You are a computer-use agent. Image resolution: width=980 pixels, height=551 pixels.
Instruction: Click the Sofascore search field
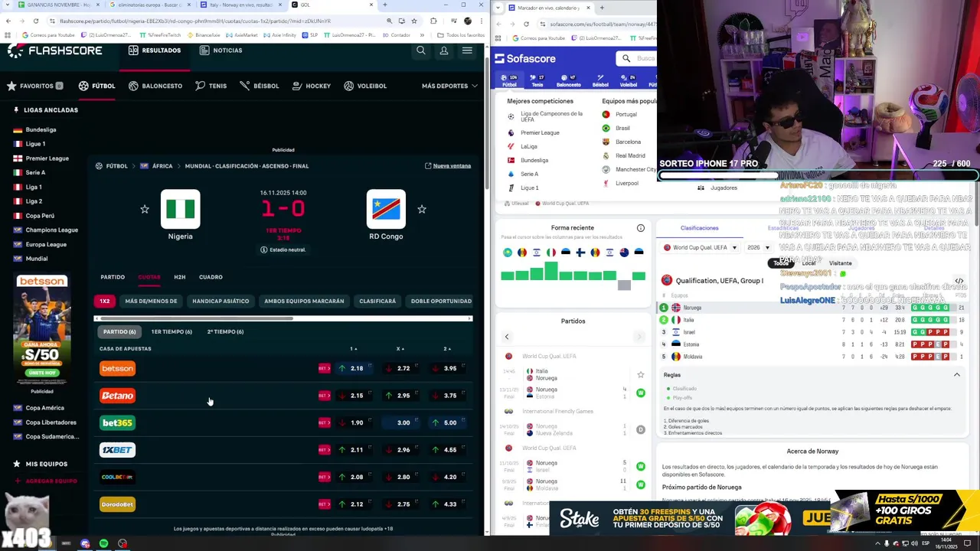tap(636, 59)
